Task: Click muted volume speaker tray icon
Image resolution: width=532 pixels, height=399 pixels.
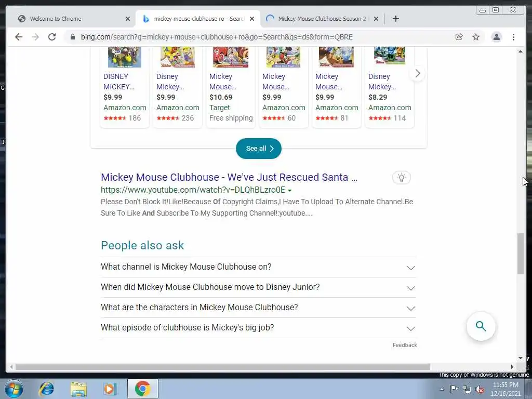Action: (x=480, y=390)
